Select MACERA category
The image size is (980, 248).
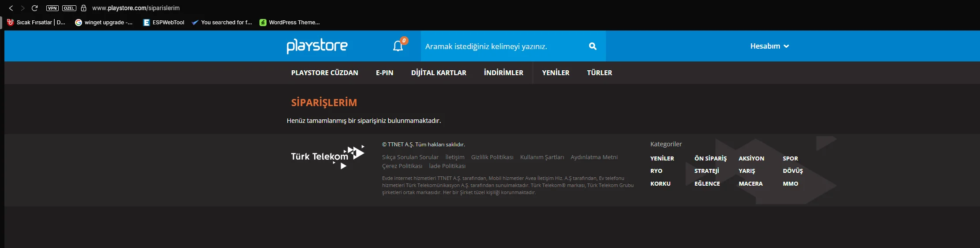751,183
